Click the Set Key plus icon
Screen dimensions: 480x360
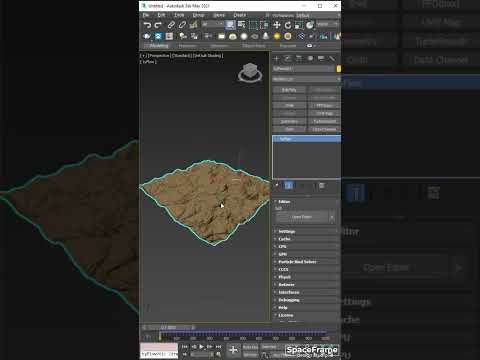(233, 350)
